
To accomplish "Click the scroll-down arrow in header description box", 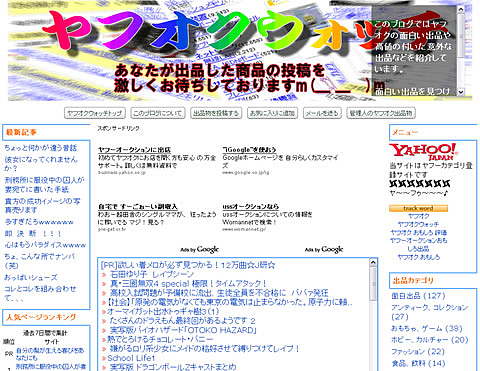I will pos(461,91).
